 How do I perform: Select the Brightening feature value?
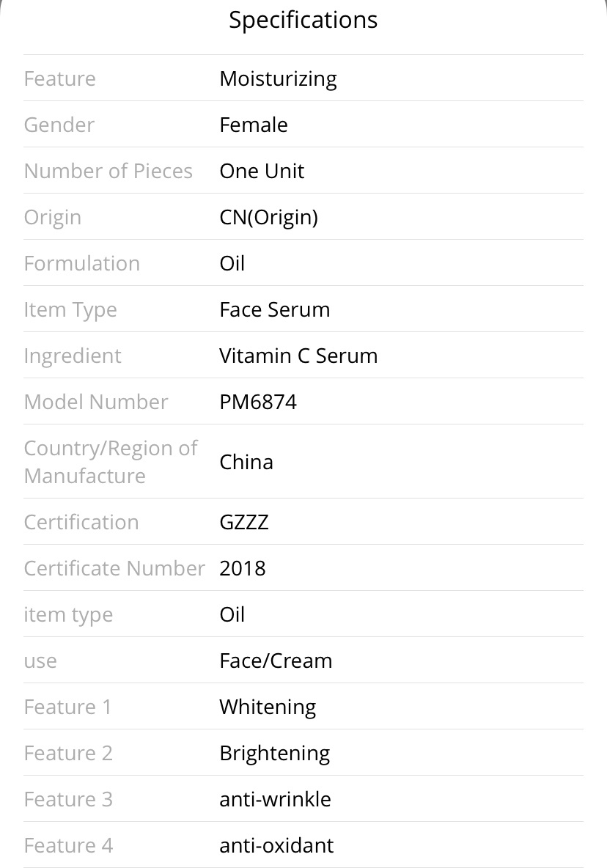point(274,754)
